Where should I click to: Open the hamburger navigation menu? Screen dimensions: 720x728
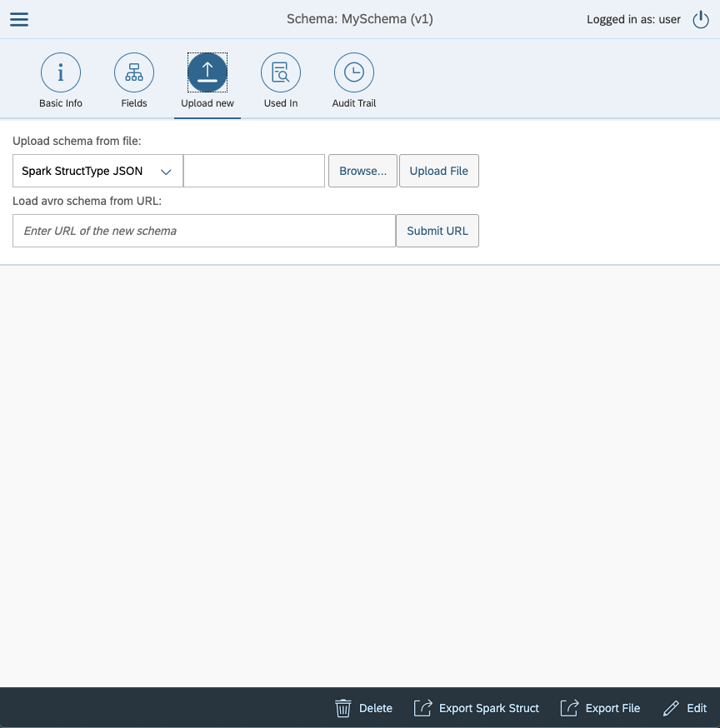coord(19,19)
